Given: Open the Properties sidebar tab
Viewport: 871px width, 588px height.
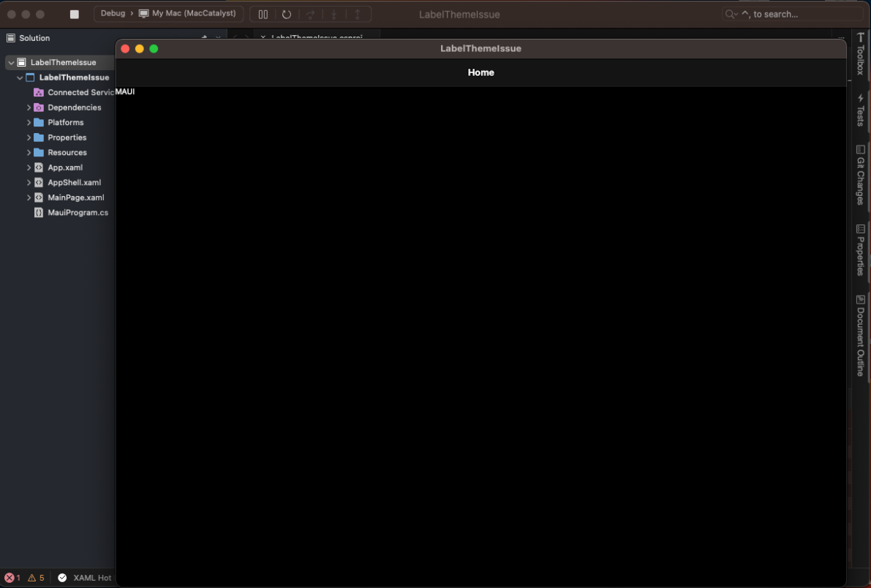Looking at the screenshot, I should click(x=860, y=249).
